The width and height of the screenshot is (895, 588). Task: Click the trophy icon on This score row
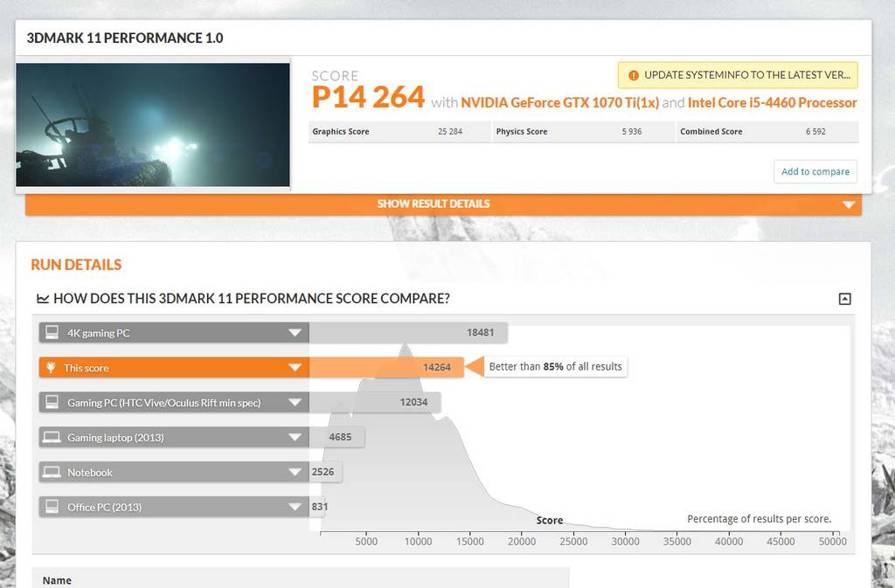point(51,367)
